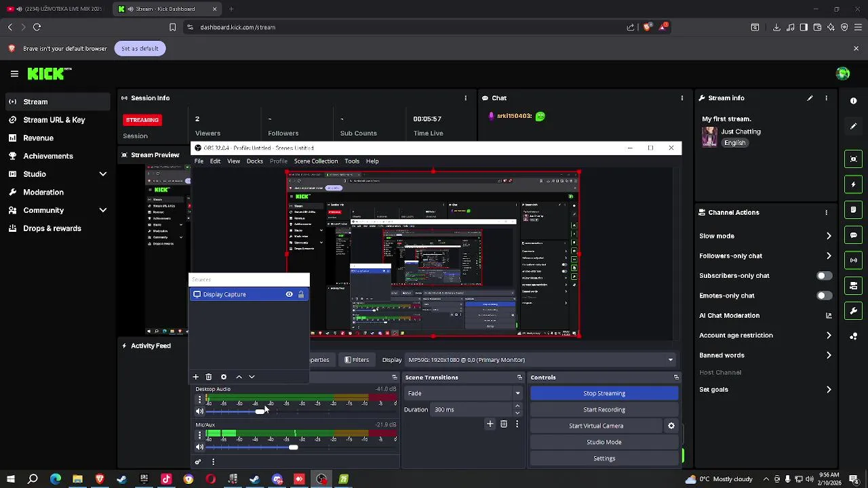This screenshot has height=488, width=868.
Task: Open advanced audio properties gears icon
Action: (198, 462)
